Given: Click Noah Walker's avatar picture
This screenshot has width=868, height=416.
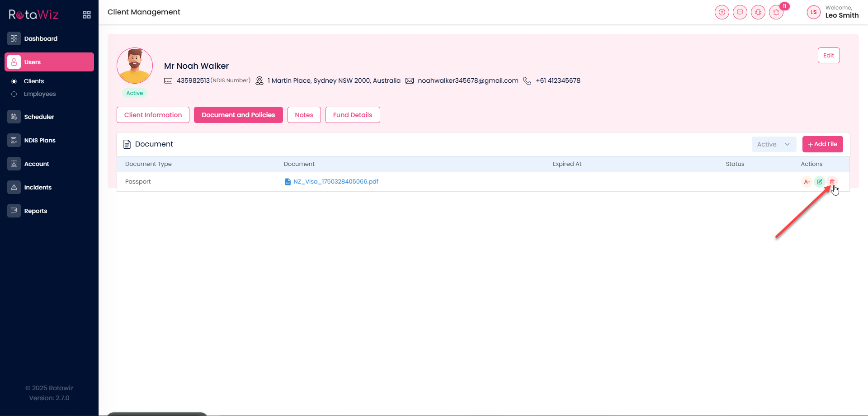Looking at the screenshot, I should tap(135, 66).
